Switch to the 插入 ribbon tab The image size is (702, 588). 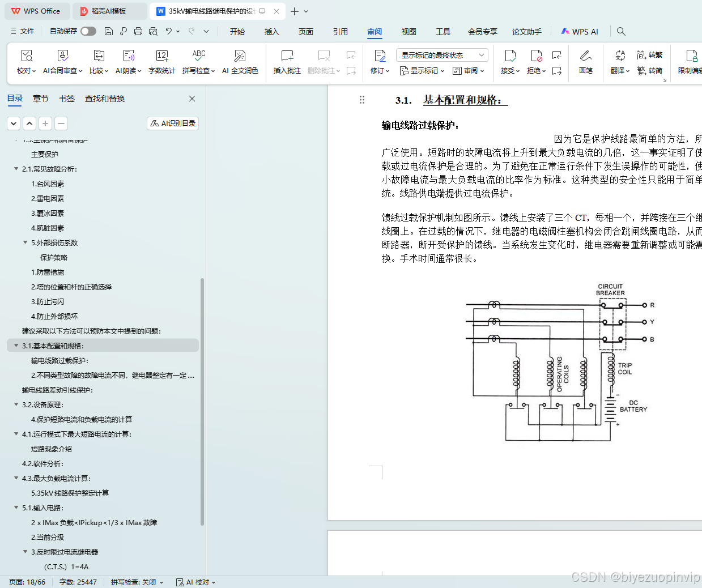[x=272, y=32]
